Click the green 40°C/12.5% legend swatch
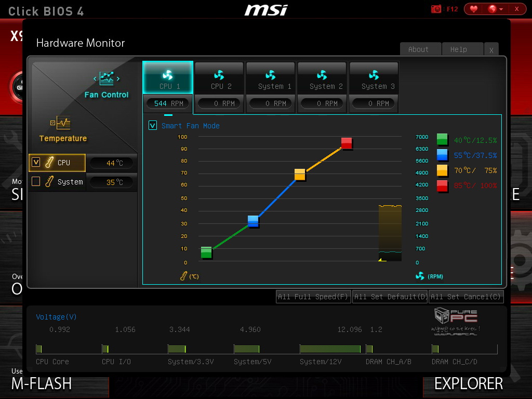Viewport: 532px width, 399px height. (442, 139)
